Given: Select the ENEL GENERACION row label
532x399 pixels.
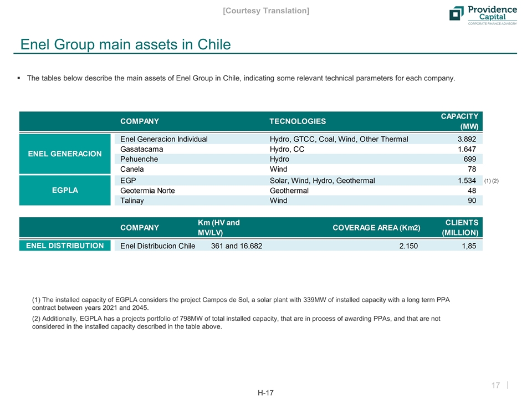Looking at the screenshot, I should (x=65, y=154).
